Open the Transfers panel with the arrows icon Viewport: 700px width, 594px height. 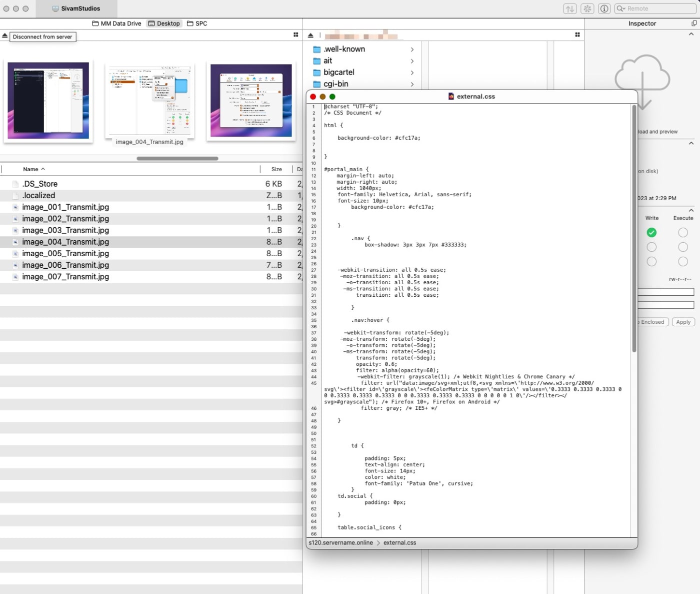(569, 9)
